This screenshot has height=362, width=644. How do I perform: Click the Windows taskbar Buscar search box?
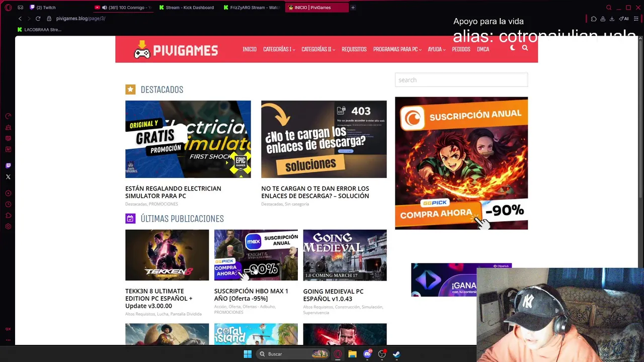293,354
